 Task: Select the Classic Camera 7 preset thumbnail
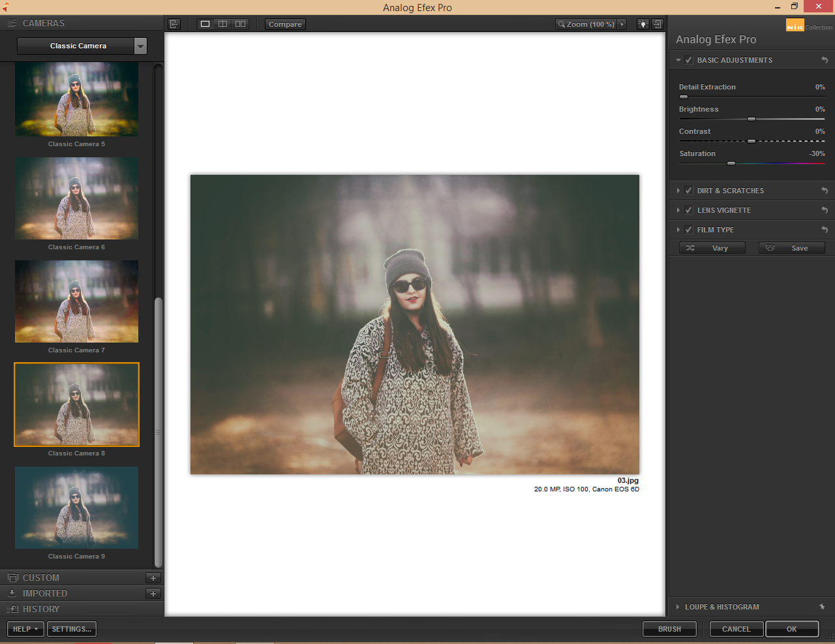[76, 301]
